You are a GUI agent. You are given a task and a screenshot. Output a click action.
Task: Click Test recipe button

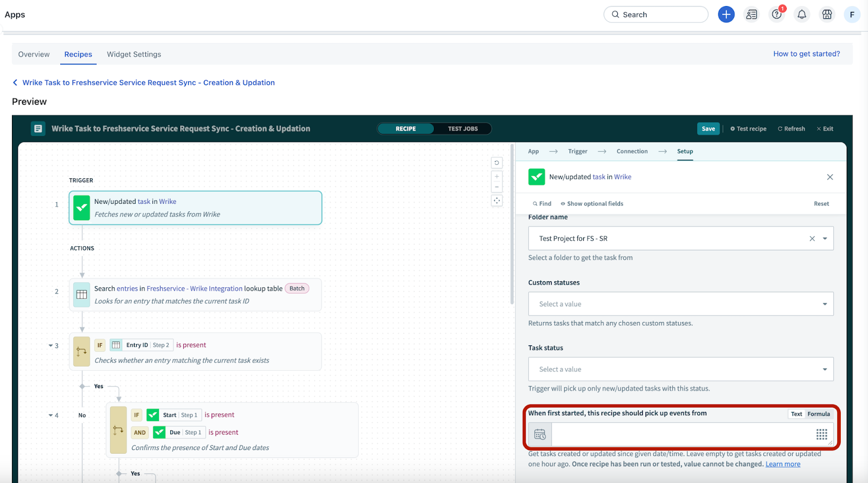(748, 129)
